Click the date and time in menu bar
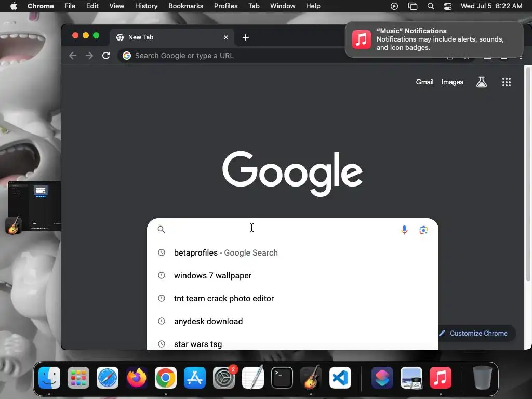 (x=491, y=6)
